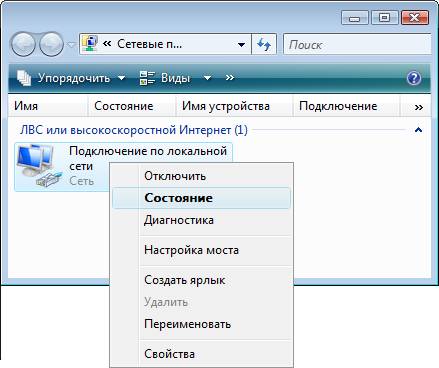This screenshot has width=439, height=368.
Task: Choose Состояние from the context menu
Action: (x=202, y=198)
